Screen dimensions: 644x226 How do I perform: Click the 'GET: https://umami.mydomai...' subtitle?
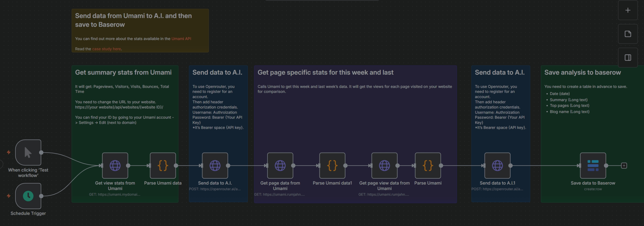114,194
